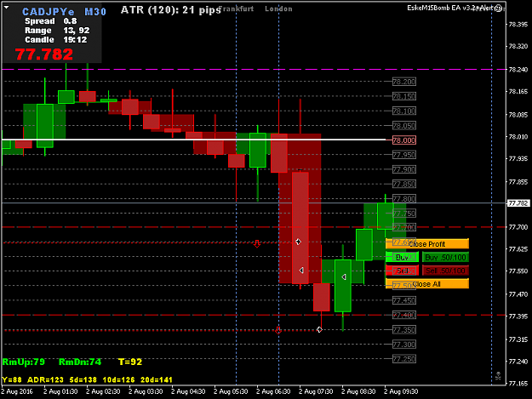Click the 77.950 grid level label
532x399 pixels.
tap(404, 155)
